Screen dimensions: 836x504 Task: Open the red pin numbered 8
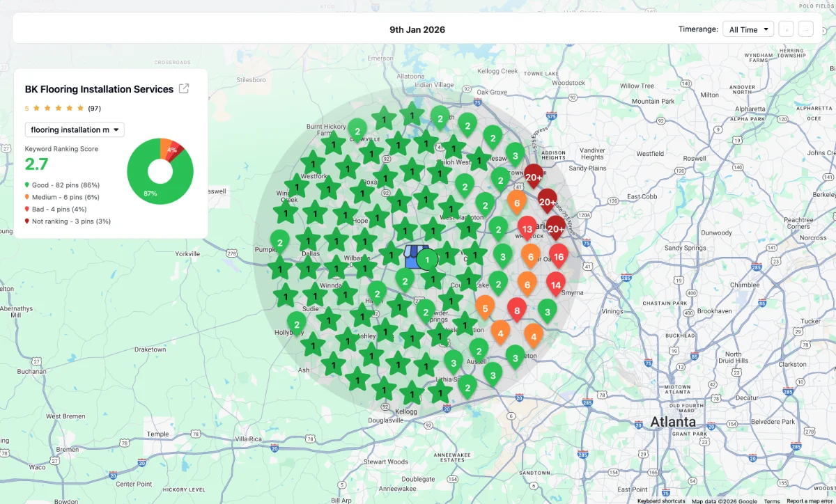(x=516, y=310)
